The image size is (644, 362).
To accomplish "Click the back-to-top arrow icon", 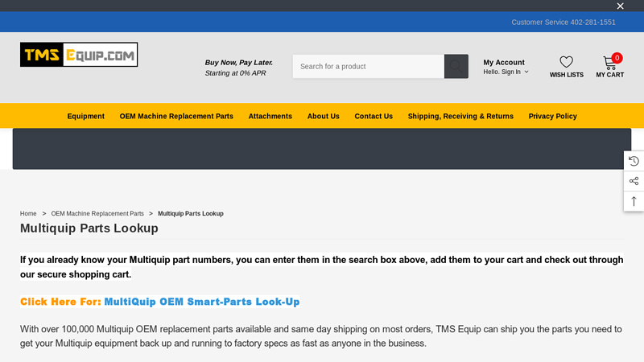I will pyautogui.click(x=634, y=201).
